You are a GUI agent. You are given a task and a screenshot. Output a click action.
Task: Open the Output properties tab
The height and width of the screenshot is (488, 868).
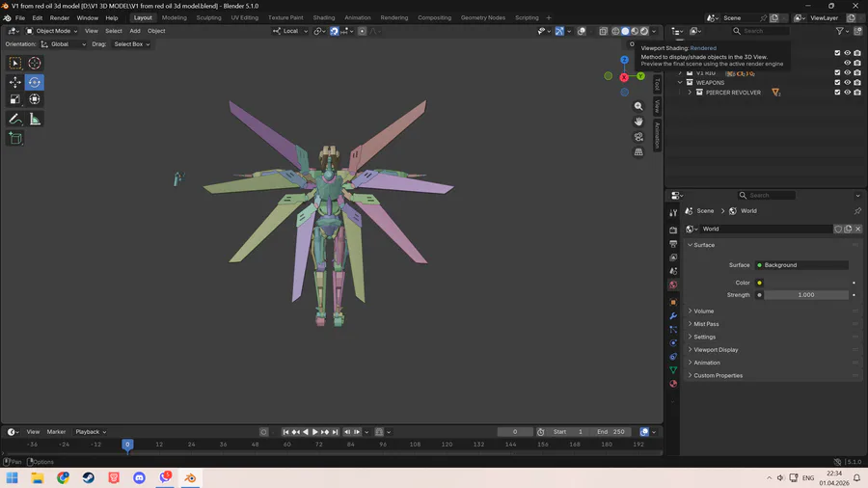tap(673, 243)
